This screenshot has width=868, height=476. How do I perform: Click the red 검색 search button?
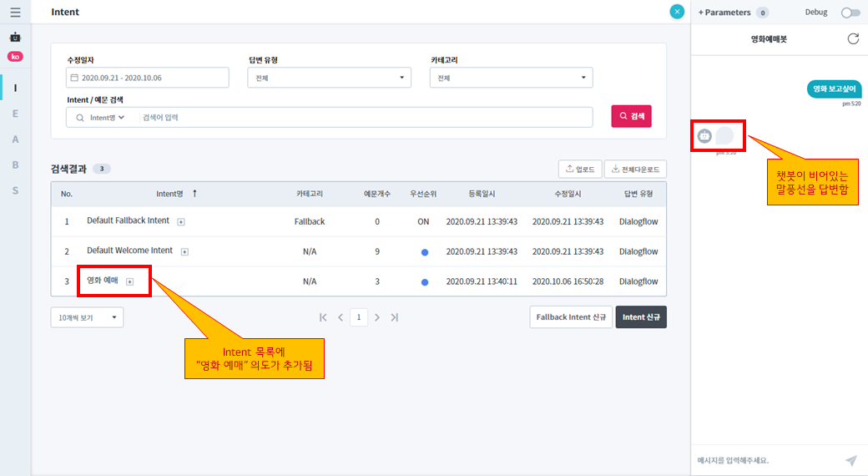coord(631,116)
